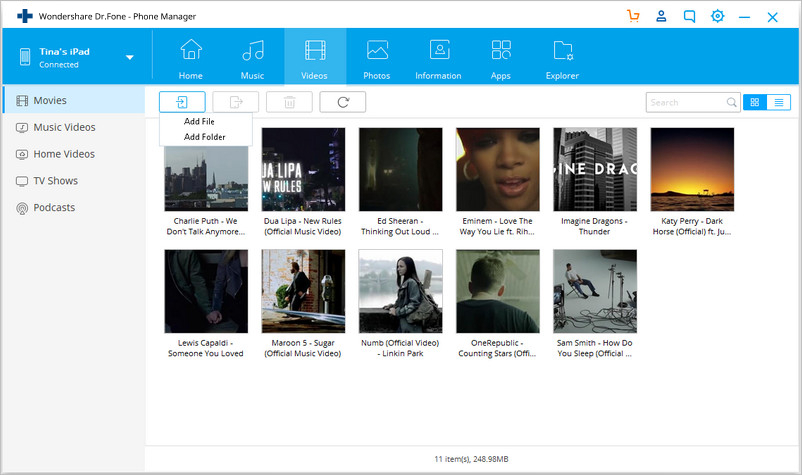802x475 pixels.
Task: Select the Maroon 5 Sugar thumbnail
Action: click(303, 291)
